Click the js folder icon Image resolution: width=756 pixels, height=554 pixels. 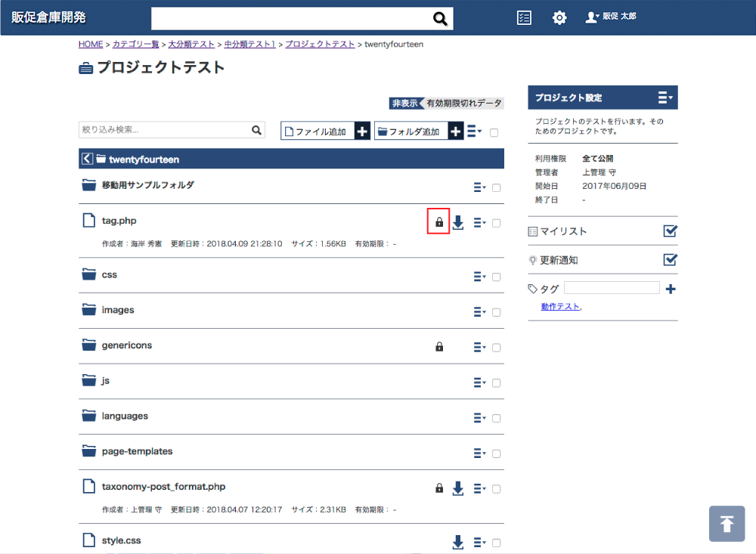tap(88, 380)
